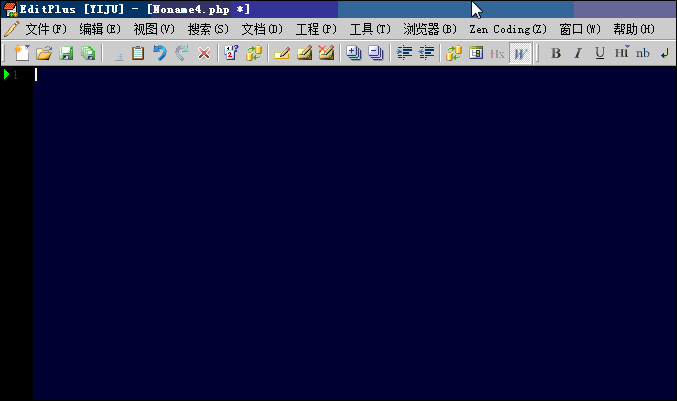Open the 浏览器(B) menu
Image resolution: width=677 pixels, height=401 pixels.
tap(430, 29)
